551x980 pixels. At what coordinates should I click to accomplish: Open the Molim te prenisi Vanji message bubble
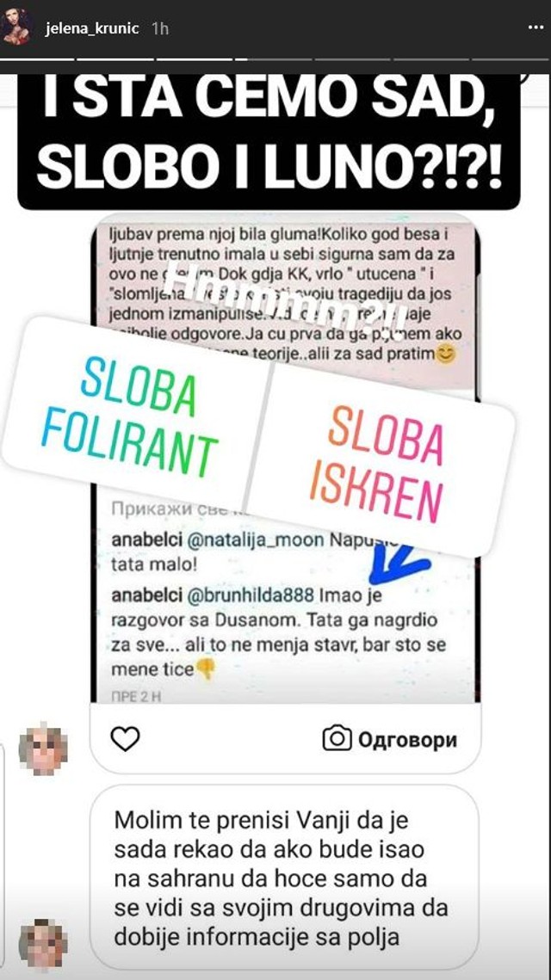(x=285, y=878)
